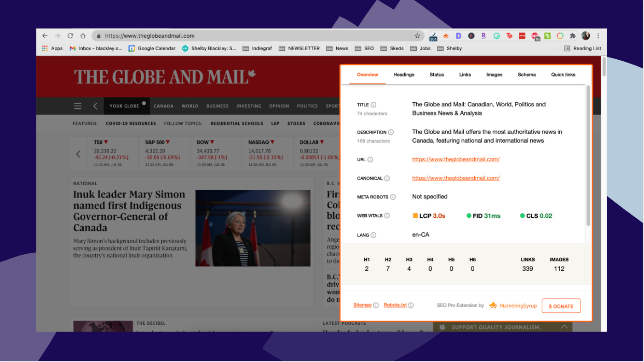This screenshot has width=644, height=362.
Task: Open the MarketingSyrup link
Action: (x=513, y=305)
